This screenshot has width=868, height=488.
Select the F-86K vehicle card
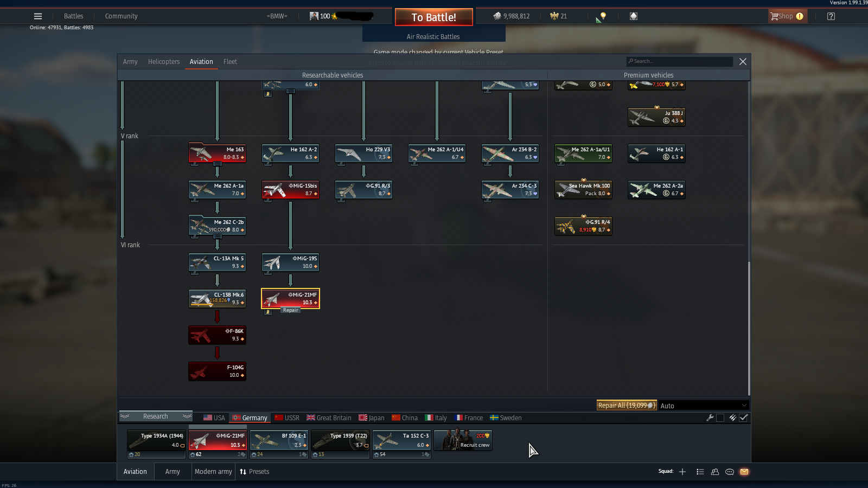click(217, 335)
